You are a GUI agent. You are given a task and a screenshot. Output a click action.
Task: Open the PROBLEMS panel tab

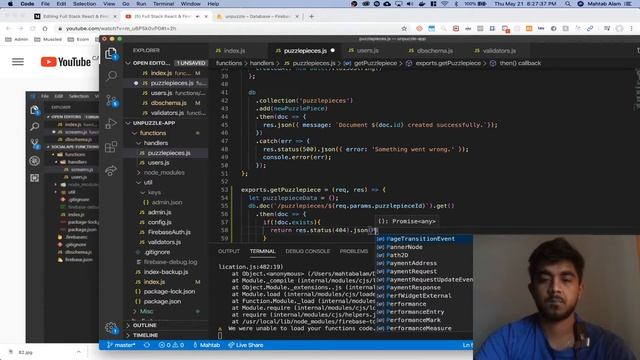[x=354, y=251]
